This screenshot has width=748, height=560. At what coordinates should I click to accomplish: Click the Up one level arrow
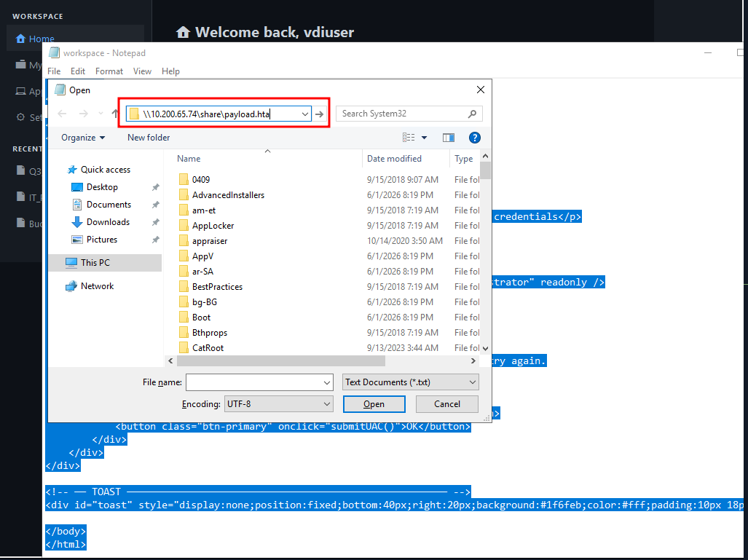click(x=115, y=114)
